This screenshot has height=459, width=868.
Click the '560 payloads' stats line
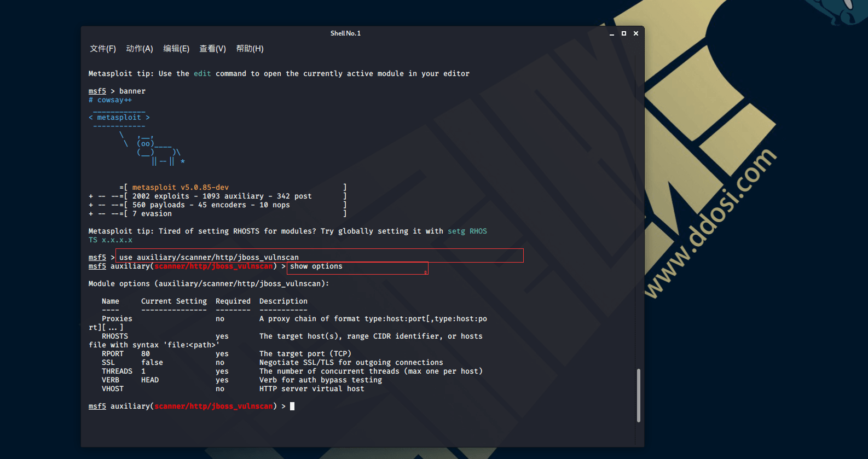[211, 205]
